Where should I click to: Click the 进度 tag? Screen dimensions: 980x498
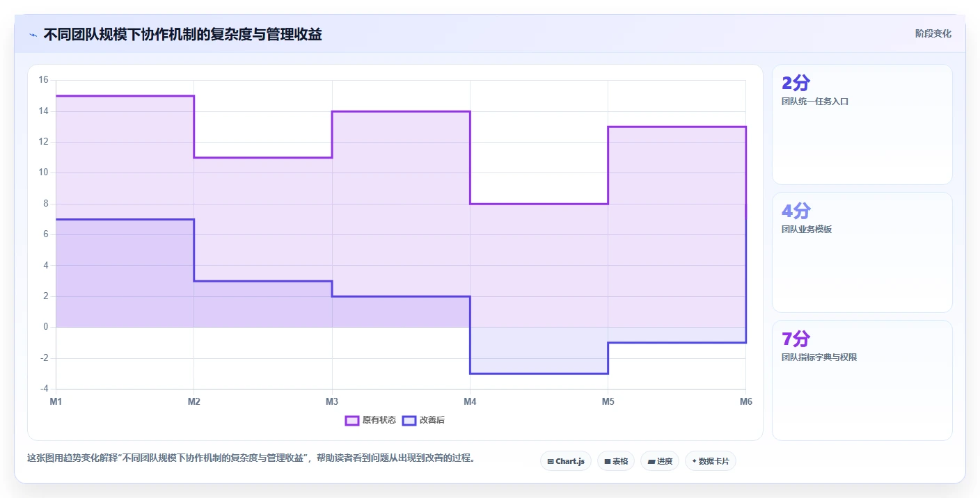pos(660,461)
